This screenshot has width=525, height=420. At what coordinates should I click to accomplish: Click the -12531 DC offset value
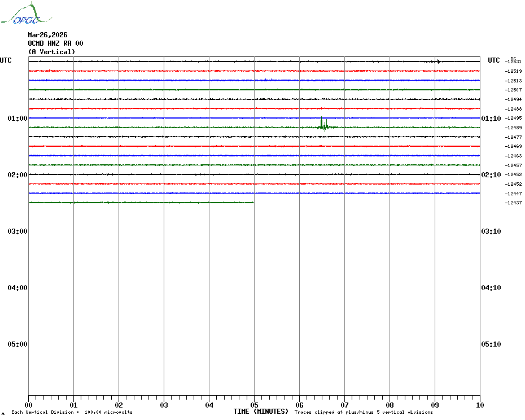pos(514,62)
